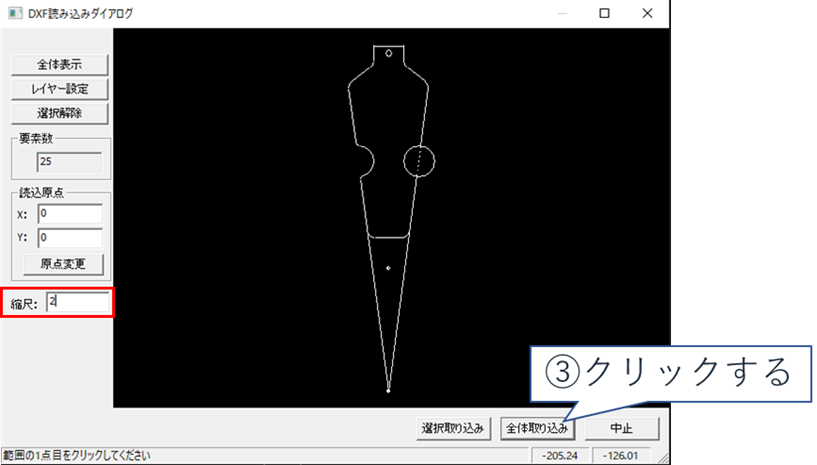The image size is (817, 465).
Task: Focus the 要素数 field showing 25
Action: [x=69, y=162]
